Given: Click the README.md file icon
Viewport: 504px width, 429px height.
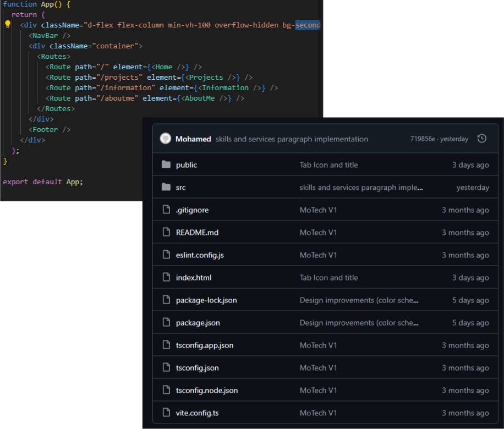Looking at the screenshot, I should pyautogui.click(x=166, y=232).
